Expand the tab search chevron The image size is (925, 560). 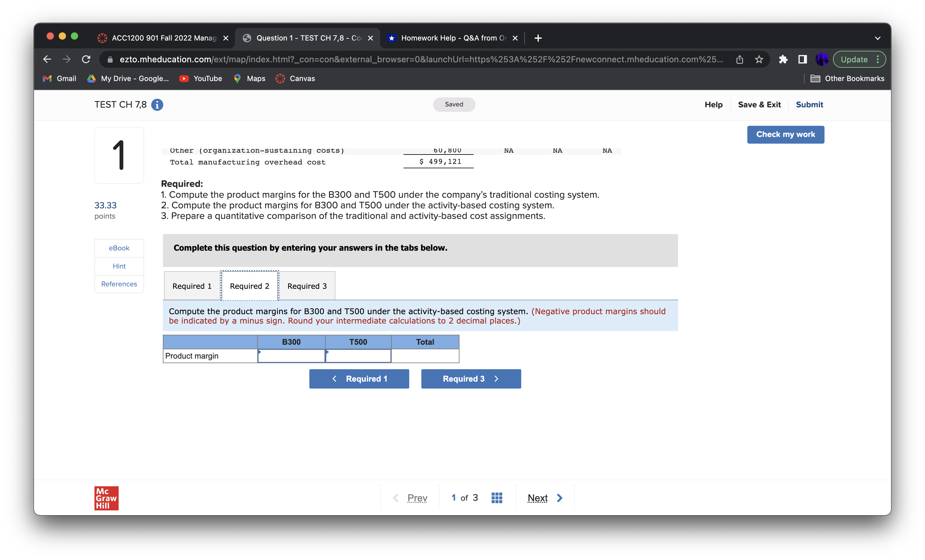tap(877, 38)
